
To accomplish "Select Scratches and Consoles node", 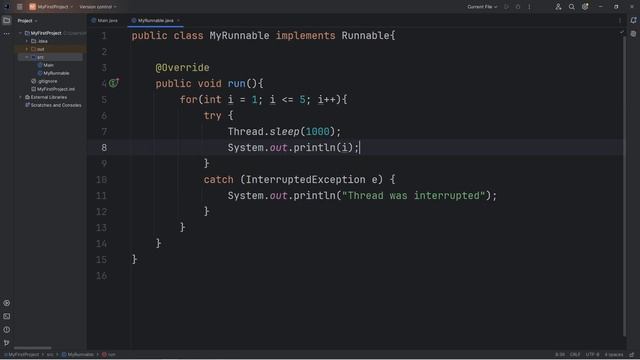I will click(x=53, y=105).
